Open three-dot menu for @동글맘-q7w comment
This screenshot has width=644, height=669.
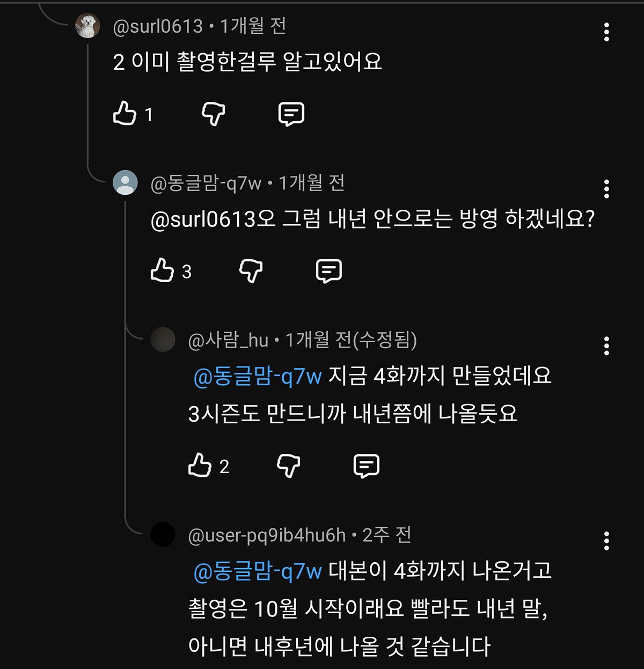pyautogui.click(x=606, y=189)
